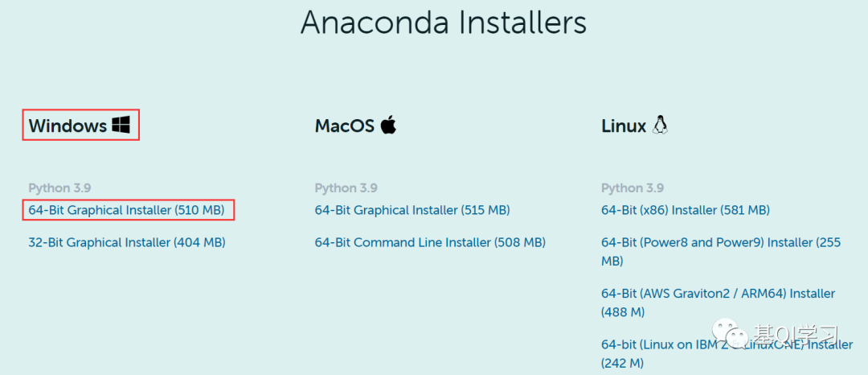The height and width of the screenshot is (375, 868).
Task: Click the MacOS heading text
Action: pyautogui.click(x=346, y=126)
